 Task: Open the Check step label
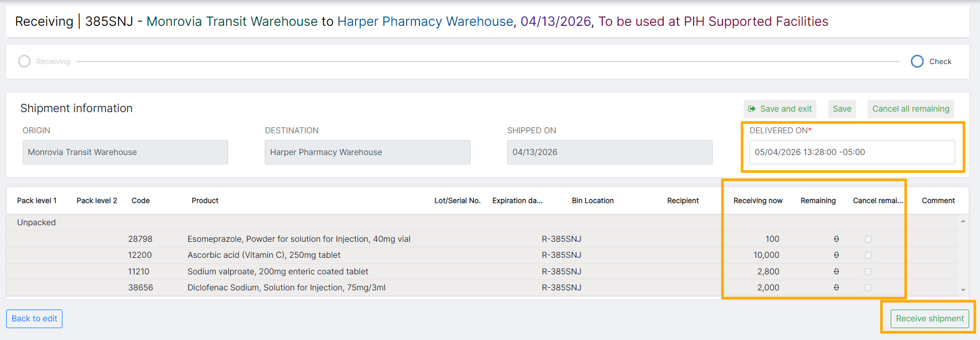(x=940, y=61)
